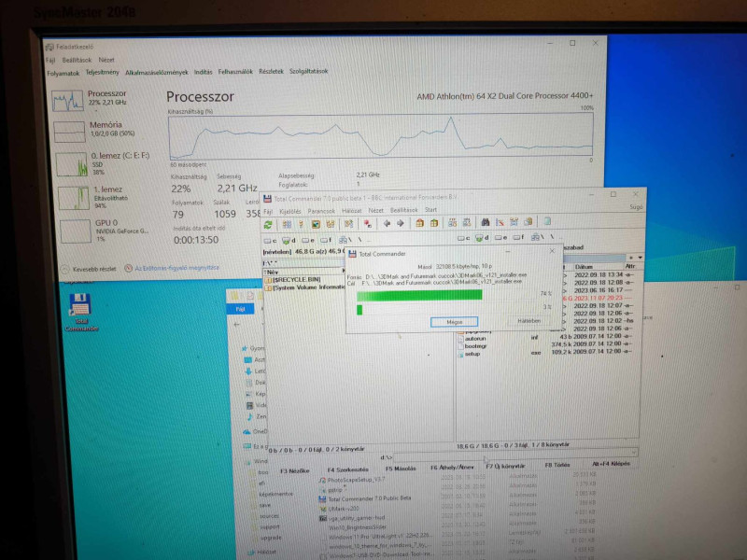
Task: Open right panel directory history dropdown arrow
Action: [x=640, y=258]
